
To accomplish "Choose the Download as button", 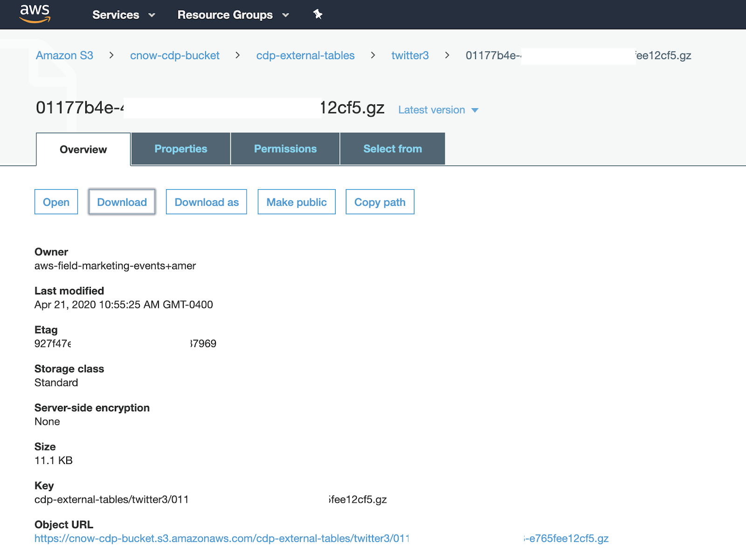I will pyautogui.click(x=207, y=202).
